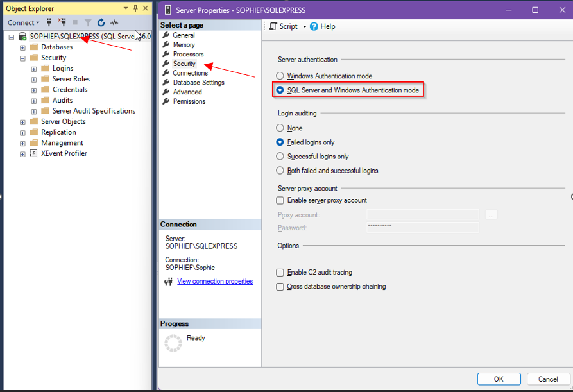Enable server proxy account checkbox
Viewport: 573px width, 392px height.
280,200
